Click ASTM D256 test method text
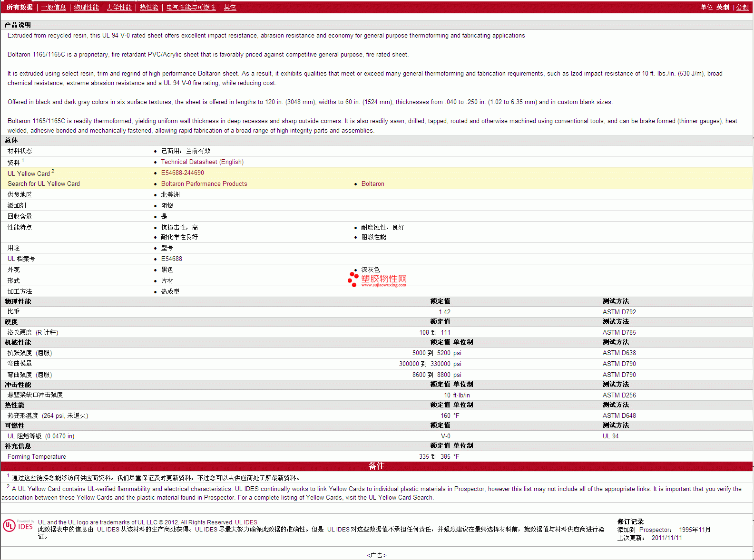This screenshot has width=754, height=560. (619, 395)
